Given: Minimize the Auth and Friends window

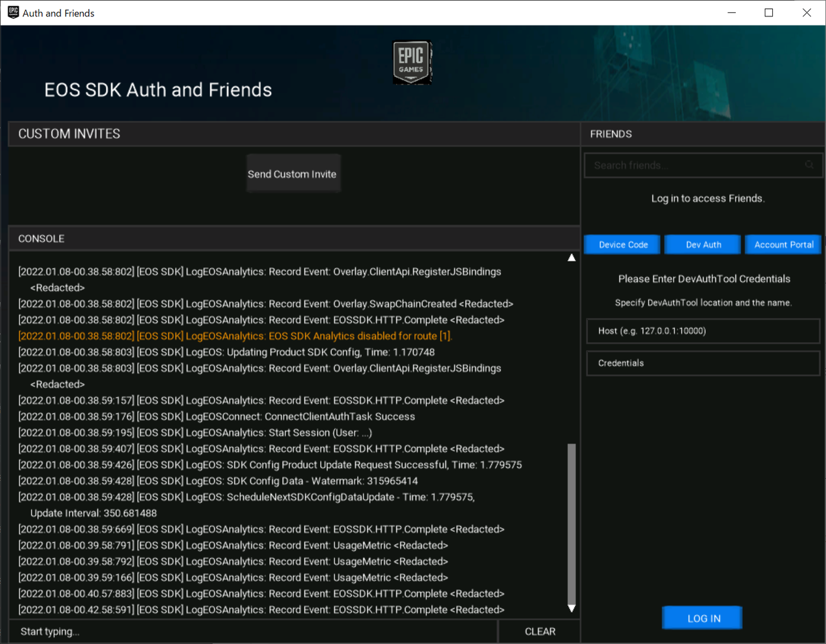Looking at the screenshot, I should click(x=731, y=12).
